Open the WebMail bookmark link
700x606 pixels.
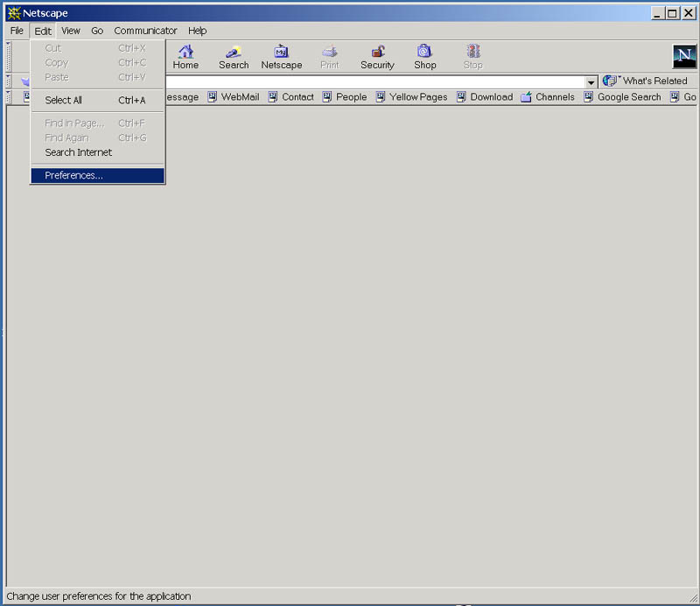click(x=240, y=97)
